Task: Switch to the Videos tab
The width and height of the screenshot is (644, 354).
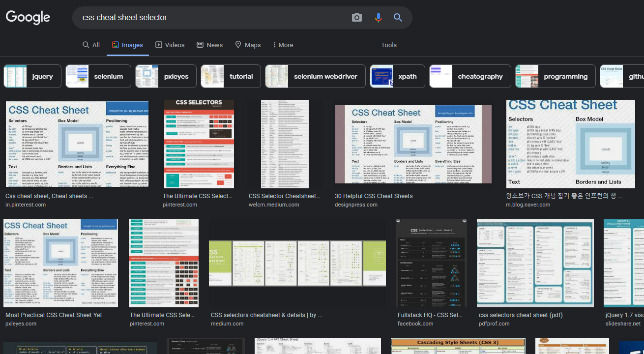Action: 170,45
